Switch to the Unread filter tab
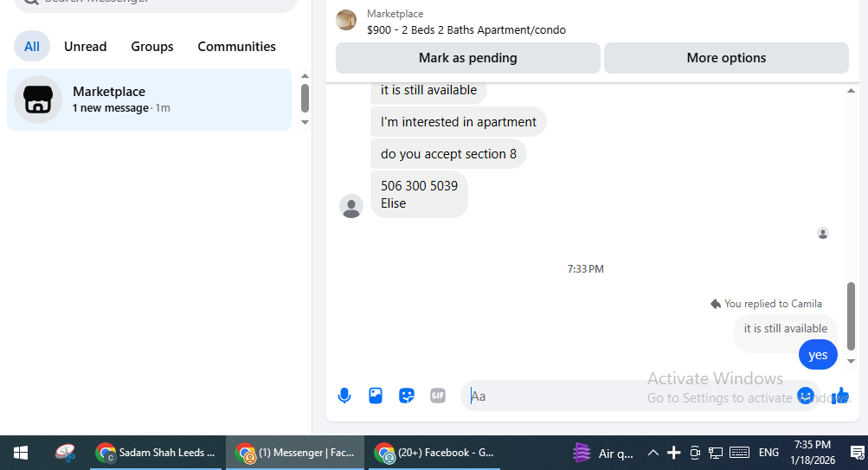The image size is (868, 470). pyautogui.click(x=86, y=47)
